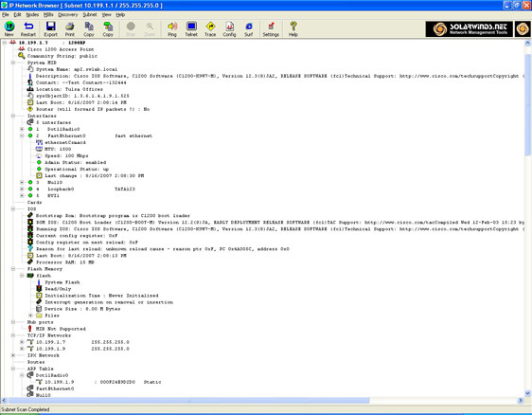Image resolution: width=532 pixels, height=415 pixels.
Task: Open the Nodes menu
Action: coord(32,14)
